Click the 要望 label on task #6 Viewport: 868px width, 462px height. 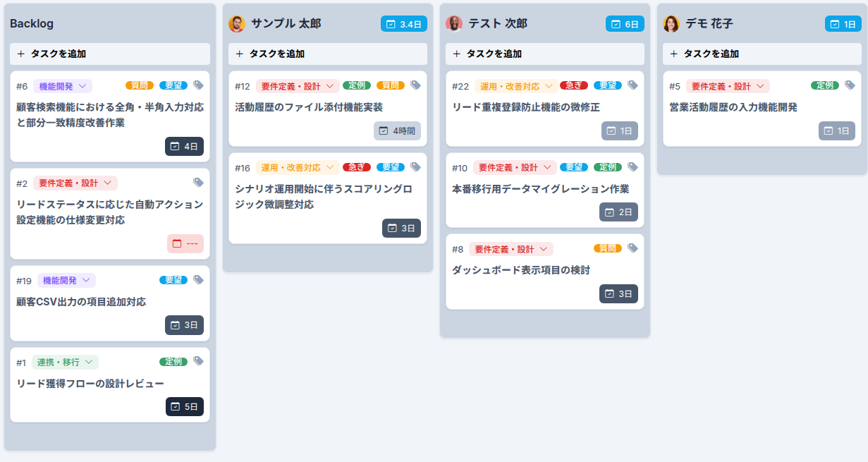[x=173, y=85]
